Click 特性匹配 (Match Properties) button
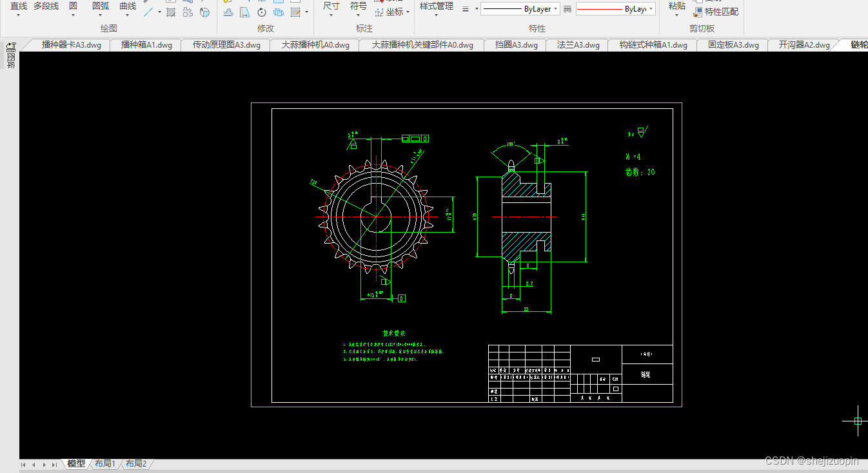Screen dimensions: 868x473 [716, 12]
